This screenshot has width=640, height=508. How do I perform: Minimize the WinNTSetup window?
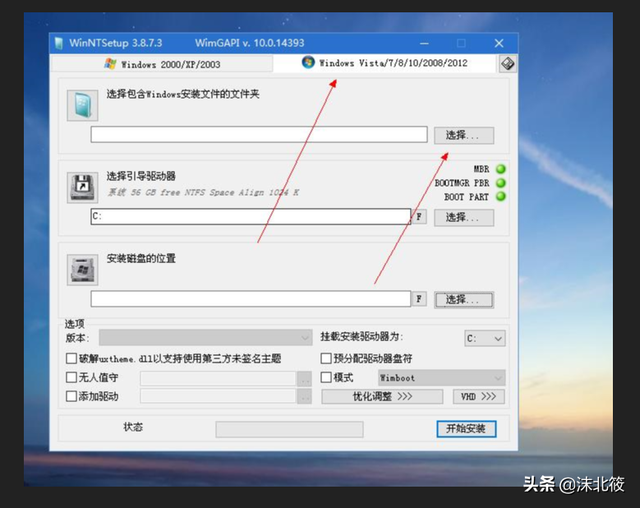[424, 43]
